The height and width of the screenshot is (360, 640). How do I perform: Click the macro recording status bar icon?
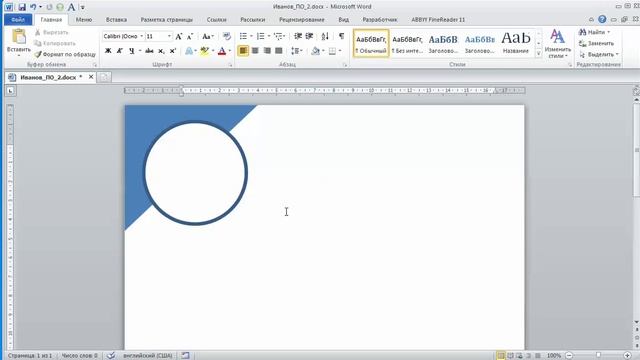(x=186, y=356)
